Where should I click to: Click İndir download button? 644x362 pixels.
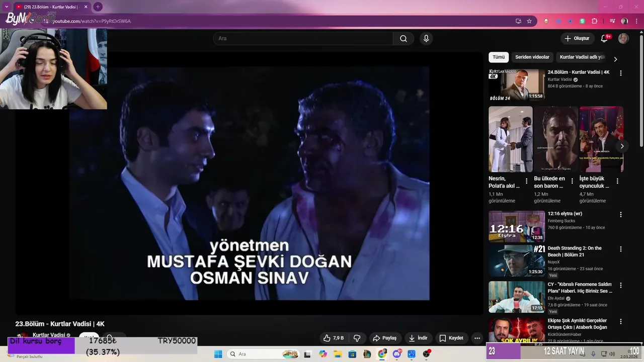tap(418, 338)
